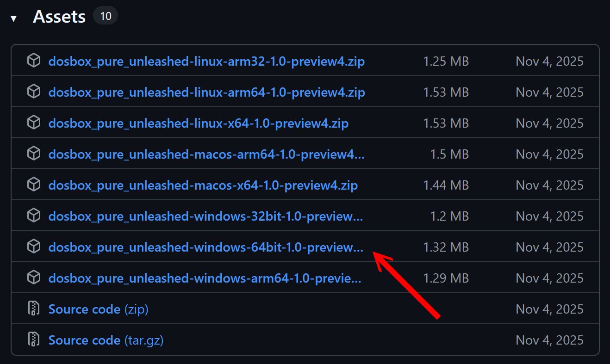Download the linux-x64 preview4 zip
The image size is (610, 364).
pos(198,123)
